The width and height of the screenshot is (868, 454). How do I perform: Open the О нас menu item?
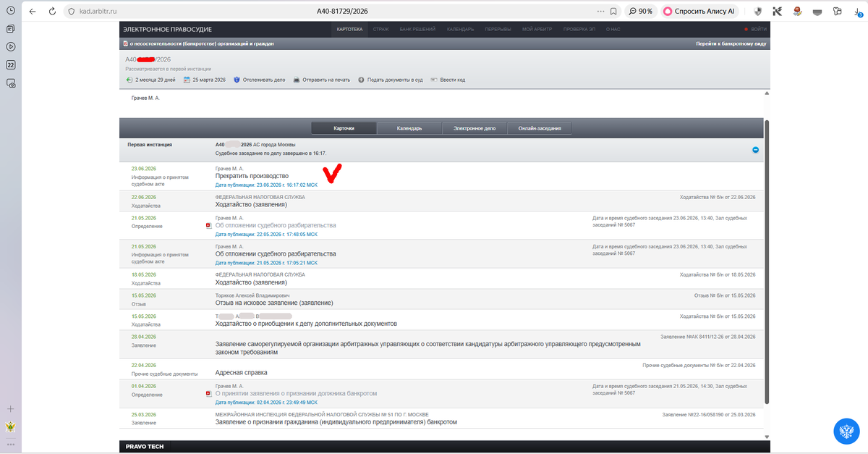[613, 29]
